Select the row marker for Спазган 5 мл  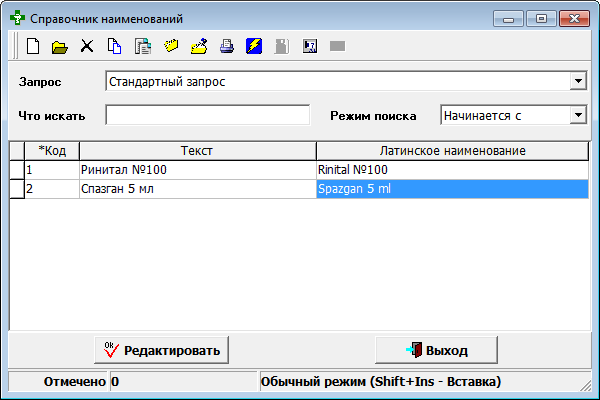(17, 189)
